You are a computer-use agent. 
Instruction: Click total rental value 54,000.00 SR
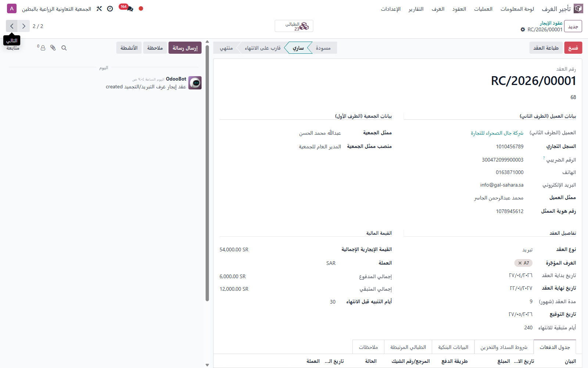(234, 250)
